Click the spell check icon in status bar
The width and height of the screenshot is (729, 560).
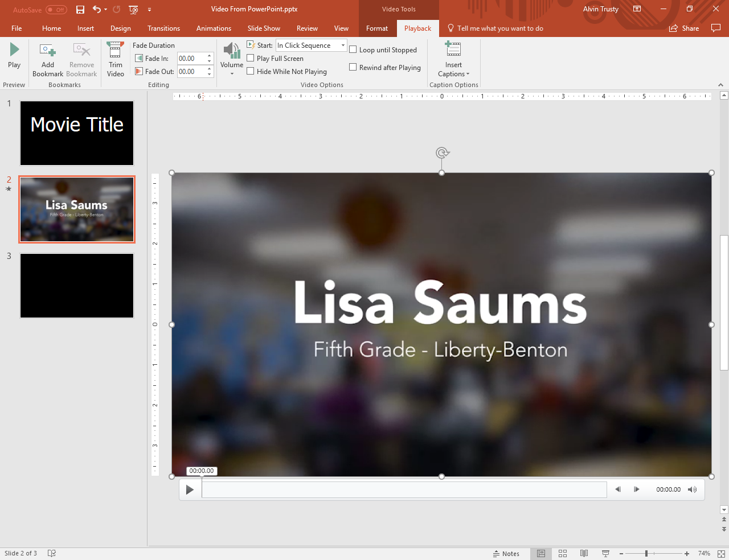pos(52,553)
